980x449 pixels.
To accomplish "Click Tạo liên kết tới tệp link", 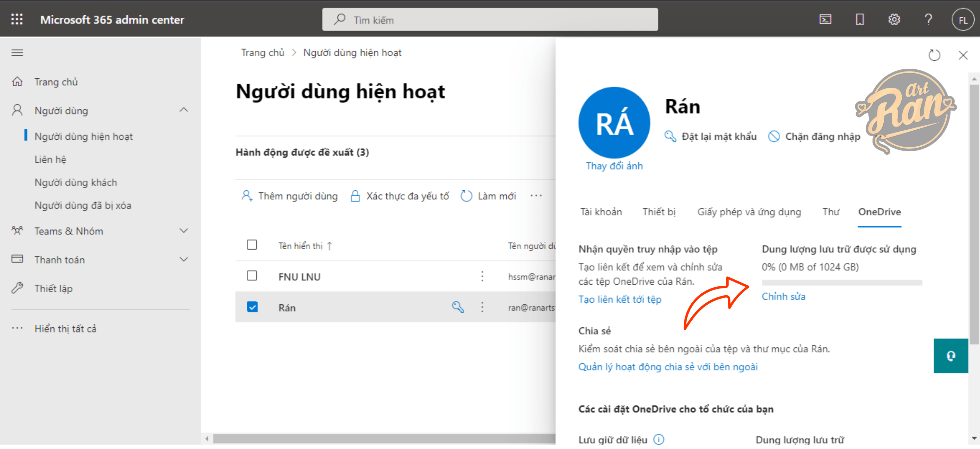I will (620, 299).
